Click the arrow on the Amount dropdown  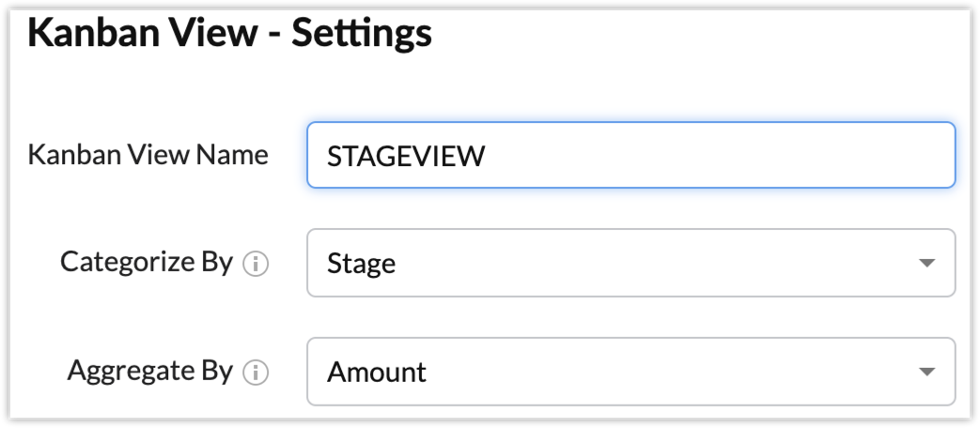(x=926, y=373)
